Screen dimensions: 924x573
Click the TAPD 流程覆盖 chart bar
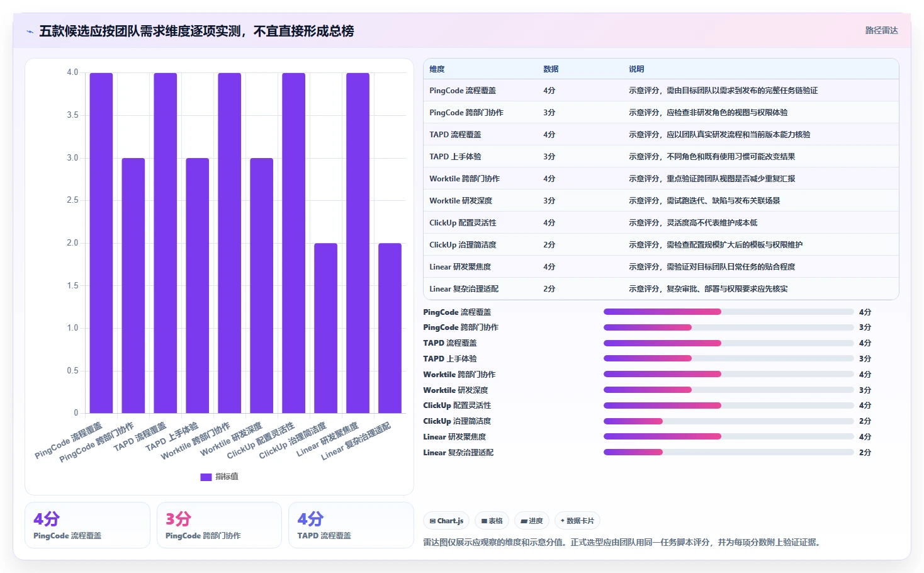pos(166,243)
